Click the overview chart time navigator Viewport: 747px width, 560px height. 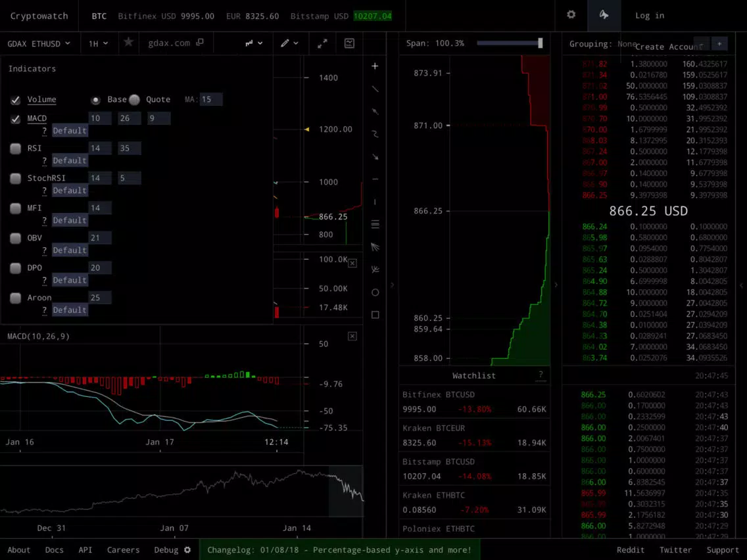(181, 492)
